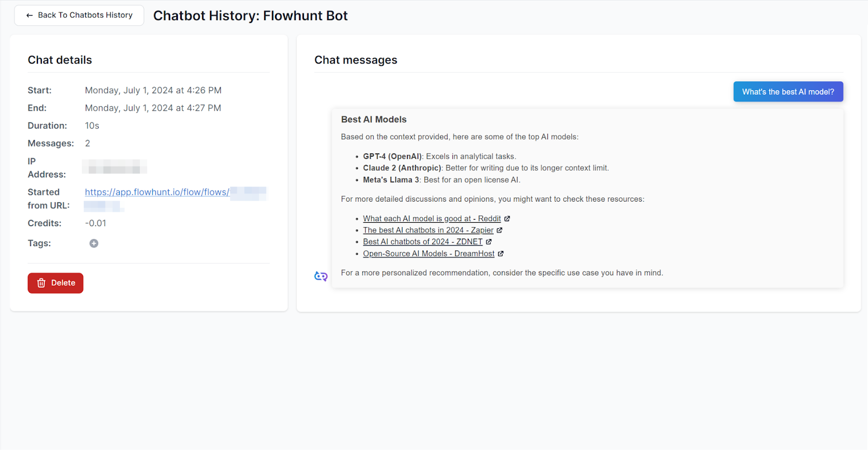868x450 pixels.
Task: Navigate back using the left arrow icon
Action: click(29, 15)
